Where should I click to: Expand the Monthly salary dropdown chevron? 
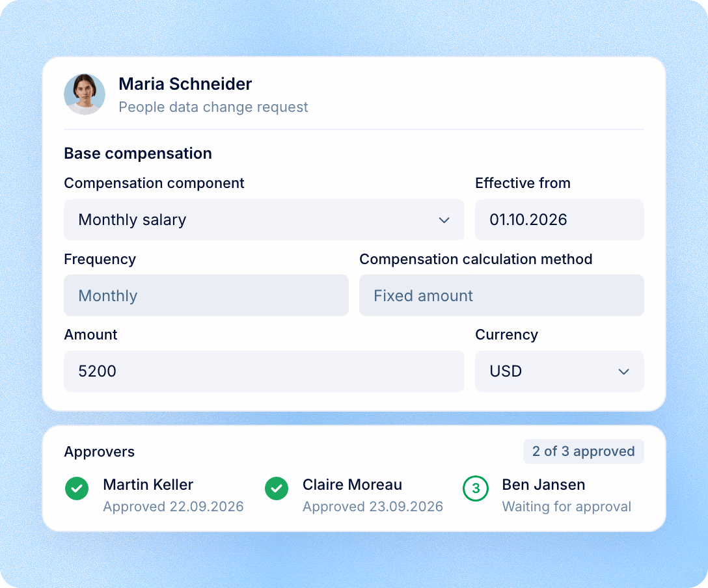(444, 220)
